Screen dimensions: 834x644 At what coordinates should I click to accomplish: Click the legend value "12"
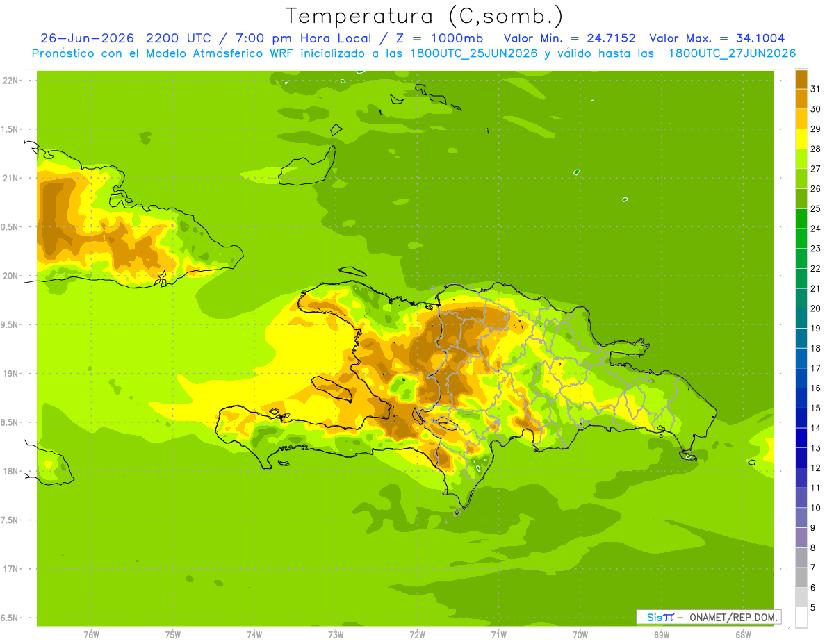point(816,468)
